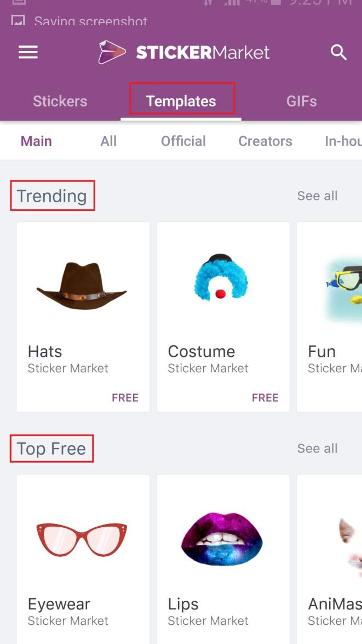Open the snorkel mask Fun pack
362x644 pixels.
[x=329, y=317]
